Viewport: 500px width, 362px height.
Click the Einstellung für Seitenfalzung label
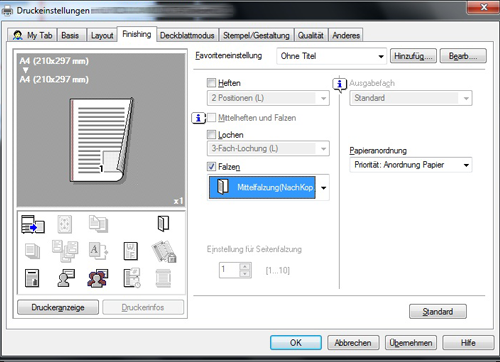coord(254,249)
